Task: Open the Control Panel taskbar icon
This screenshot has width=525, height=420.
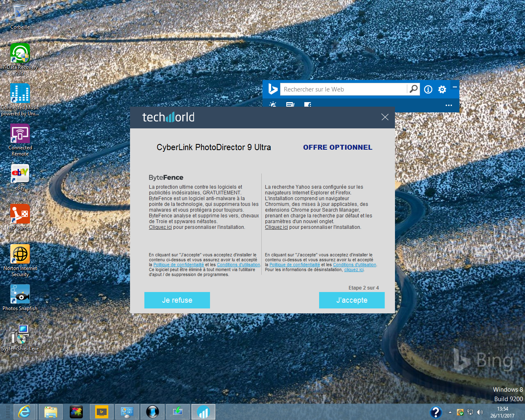Action: pyautogui.click(x=127, y=411)
